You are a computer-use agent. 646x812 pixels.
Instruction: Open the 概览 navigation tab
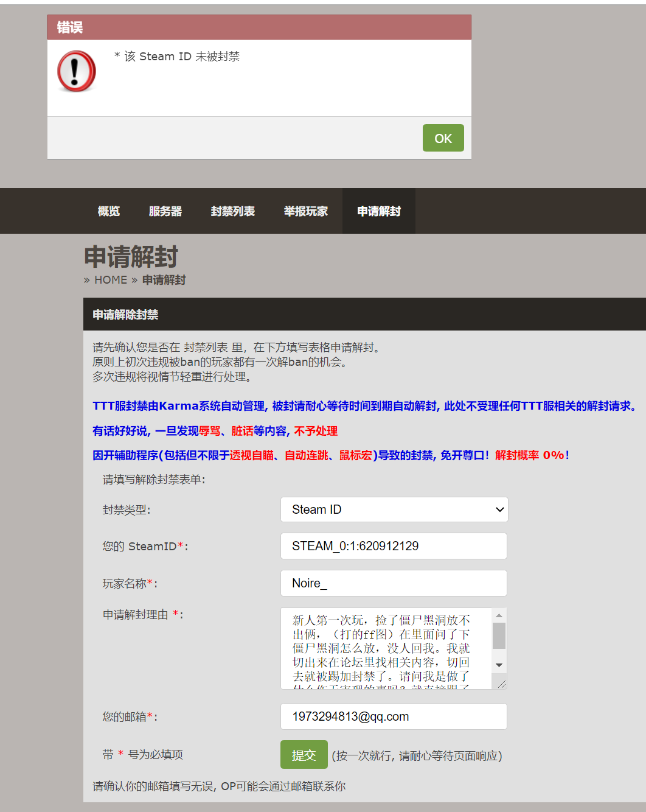point(109,211)
